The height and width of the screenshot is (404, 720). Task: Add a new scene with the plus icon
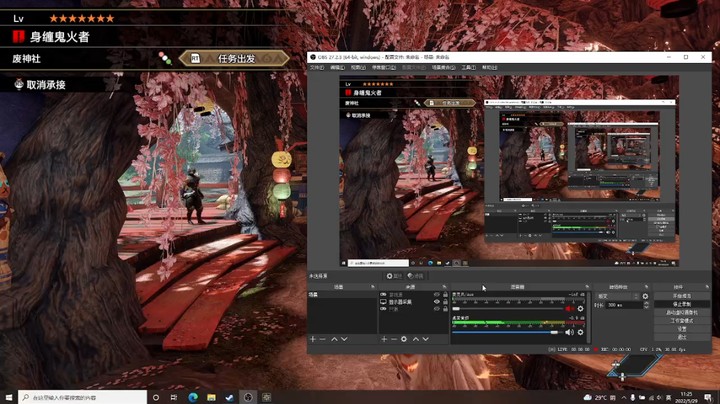coord(313,339)
